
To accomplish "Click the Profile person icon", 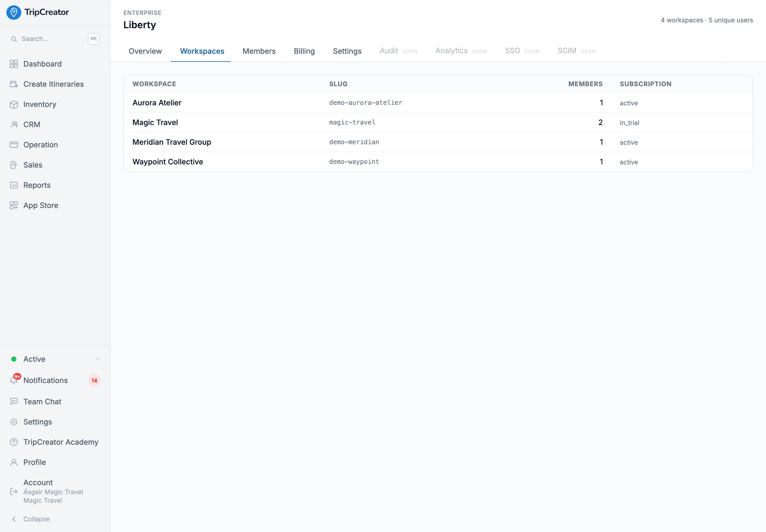I will [x=14, y=462].
